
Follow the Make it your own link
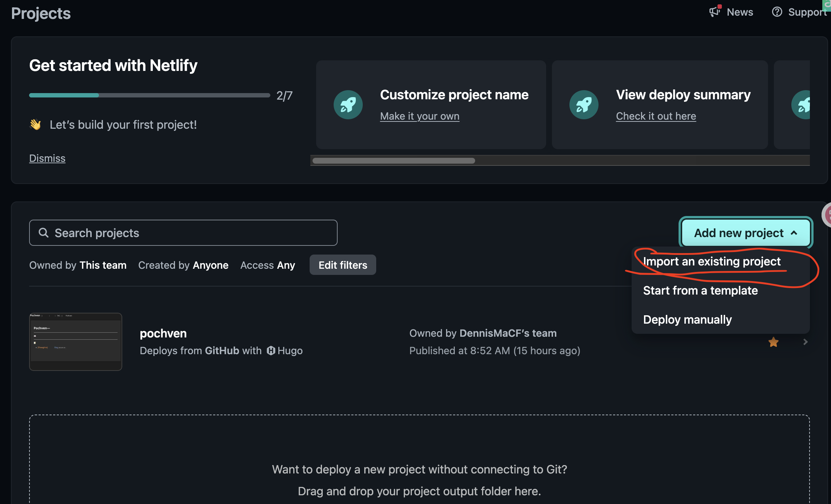[x=420, y=116]
